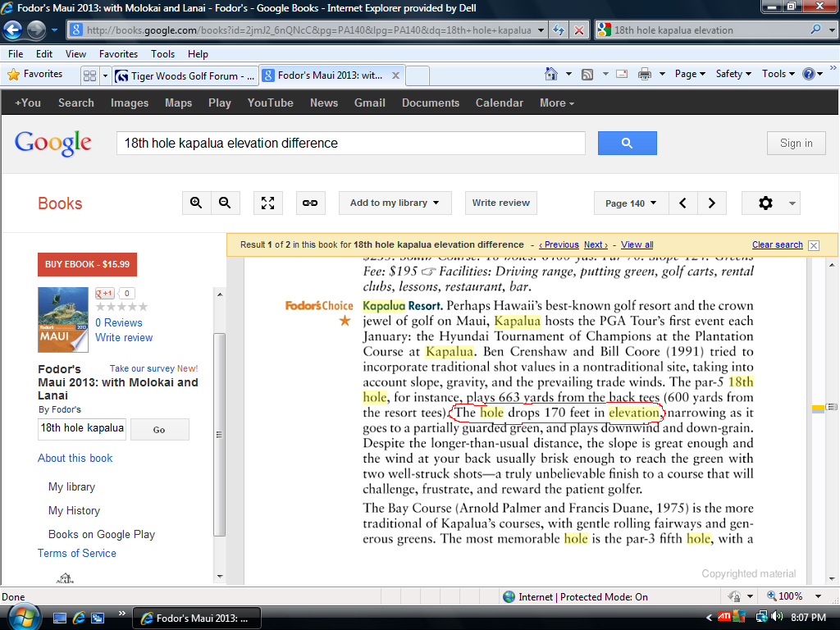Viewport: 840px width, 630px height.
Task: Switch to Tiger Woods Golf Forum tab
Action: [185, 75]
